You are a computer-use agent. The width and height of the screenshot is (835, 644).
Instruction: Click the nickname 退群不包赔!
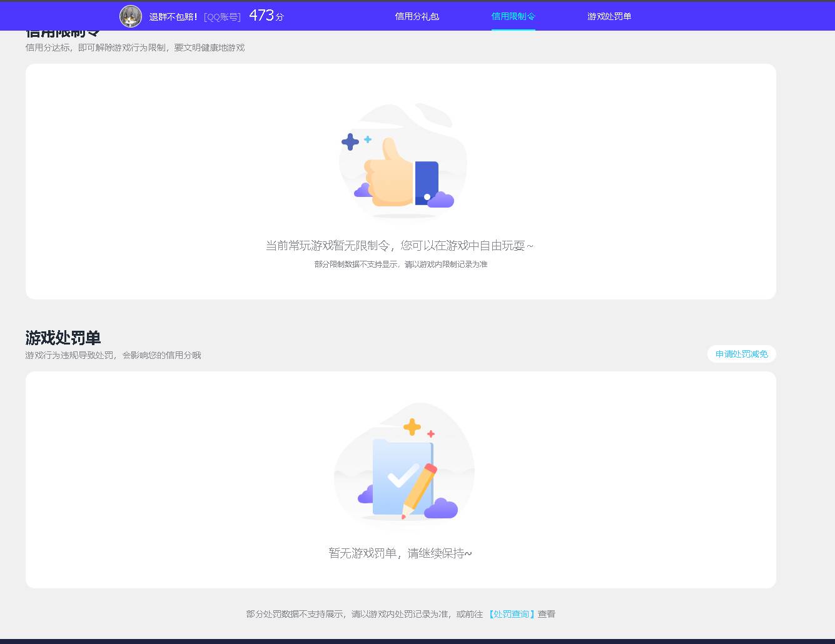tap(173, 16)
